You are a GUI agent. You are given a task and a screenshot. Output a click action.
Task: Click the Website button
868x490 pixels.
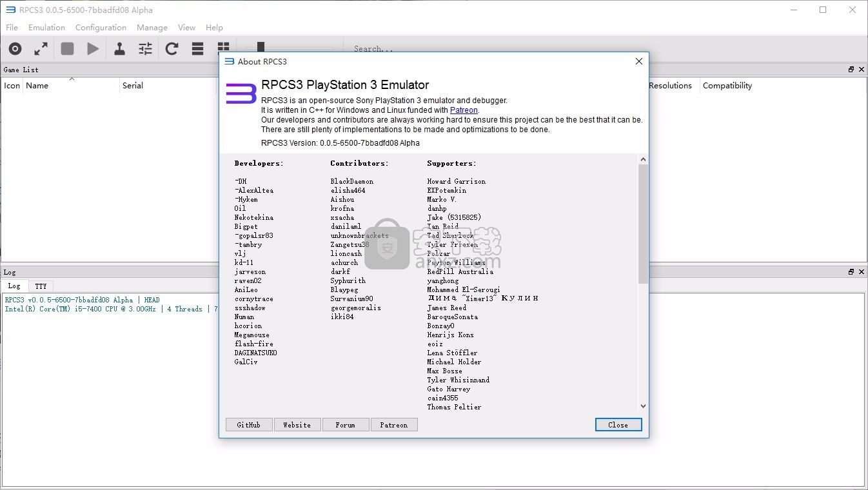coord(297,425)
